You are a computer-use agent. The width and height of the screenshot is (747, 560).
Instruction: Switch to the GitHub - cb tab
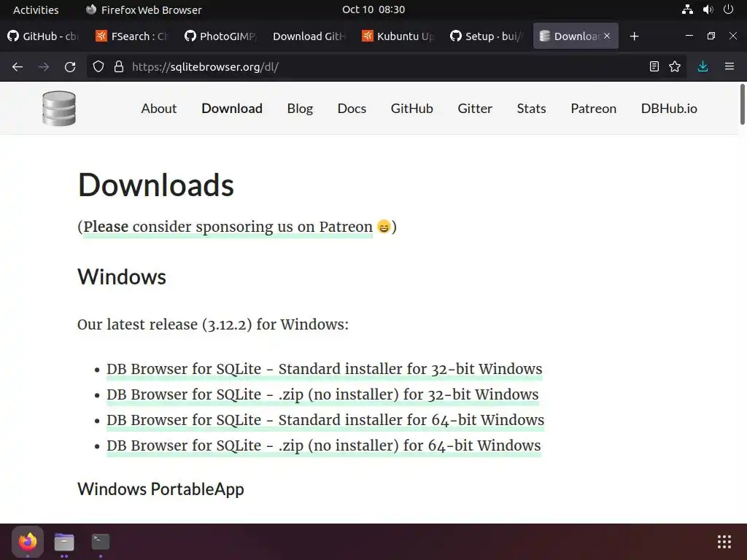(x=44, y=36)
